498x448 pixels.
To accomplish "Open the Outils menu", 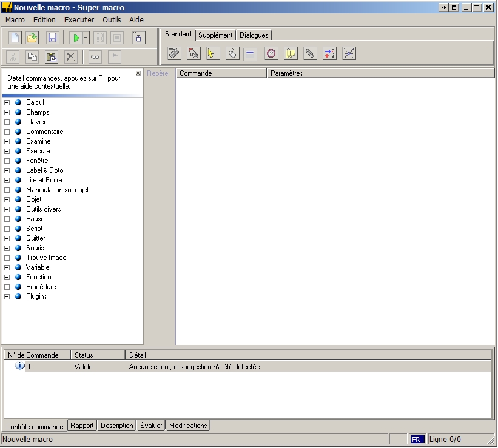I will click(x=112, y=19).
